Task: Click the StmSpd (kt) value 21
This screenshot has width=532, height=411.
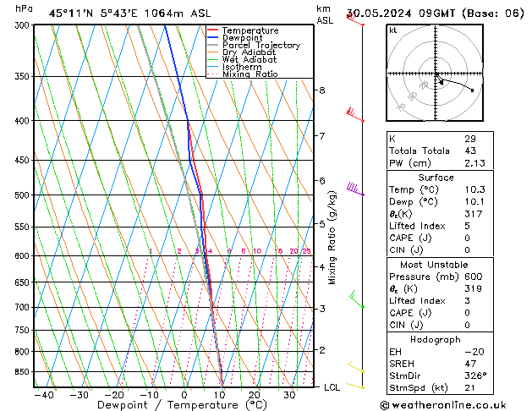Action: tap(469, 387)
